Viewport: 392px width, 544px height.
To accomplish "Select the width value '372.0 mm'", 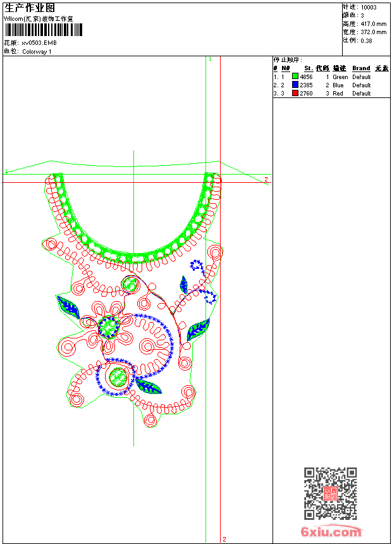I will 373,32.
